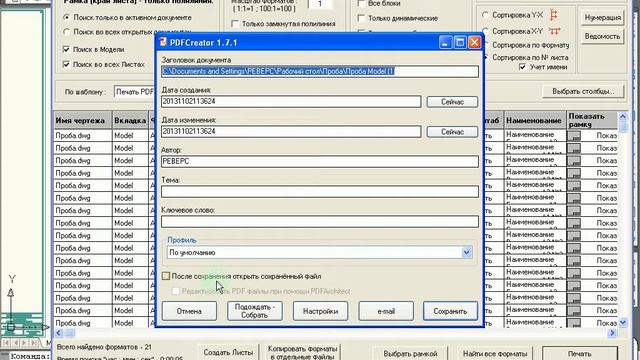Click the Ведомость button
640x360 pixels.
602,36
